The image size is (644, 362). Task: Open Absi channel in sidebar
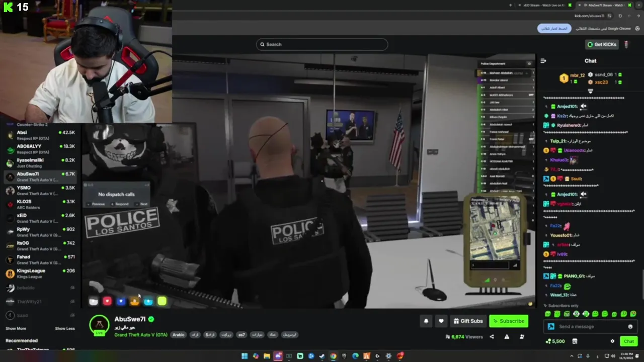tap(40, 135)
